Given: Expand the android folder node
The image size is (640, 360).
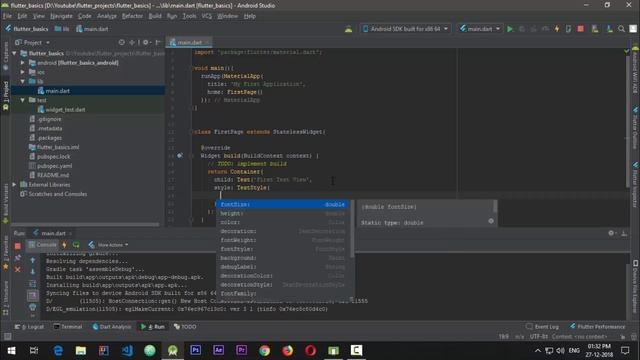Looking at the screenshot, I should 23,63.
